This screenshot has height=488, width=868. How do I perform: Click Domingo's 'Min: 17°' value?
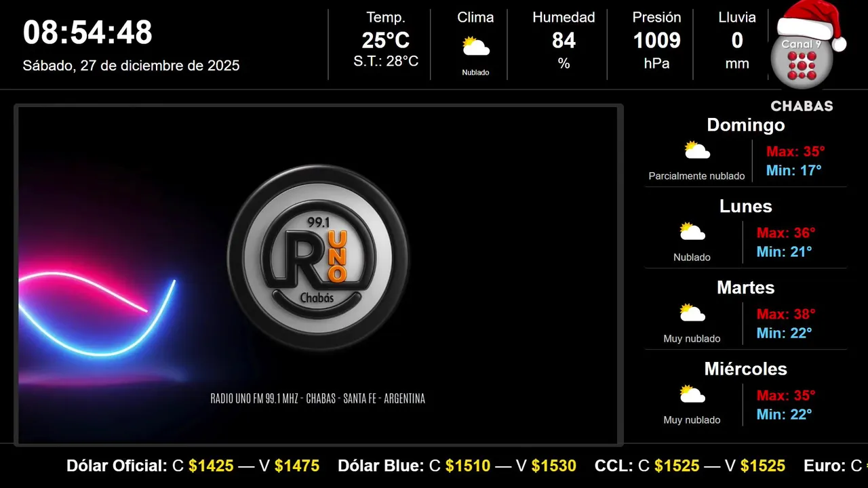click(793, 171)
